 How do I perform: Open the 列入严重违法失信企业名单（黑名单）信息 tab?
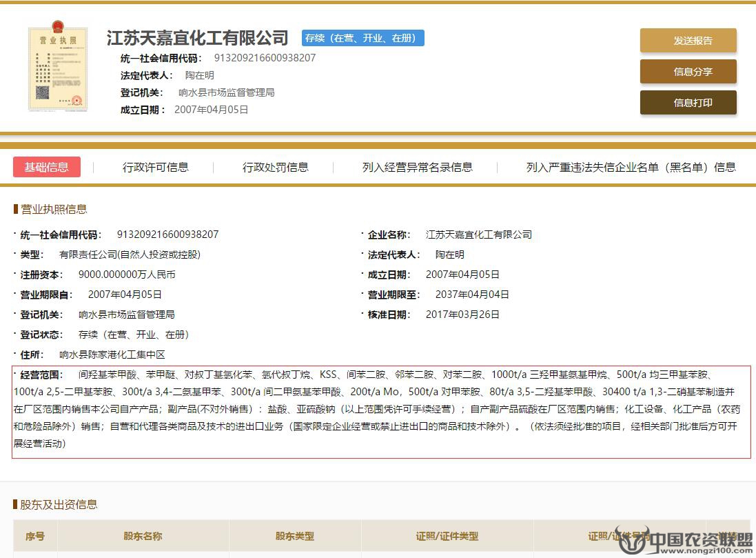click(x=631, y=167)
